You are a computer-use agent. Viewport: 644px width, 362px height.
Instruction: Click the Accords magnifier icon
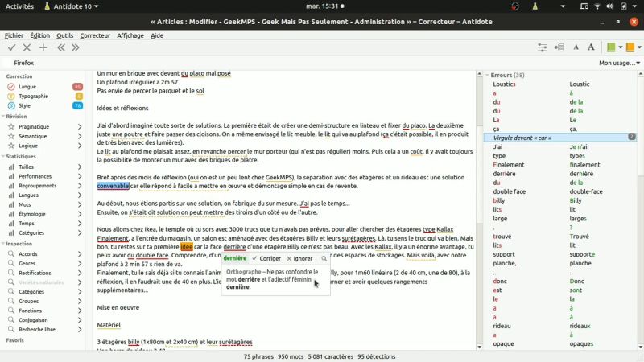point(11,254)
